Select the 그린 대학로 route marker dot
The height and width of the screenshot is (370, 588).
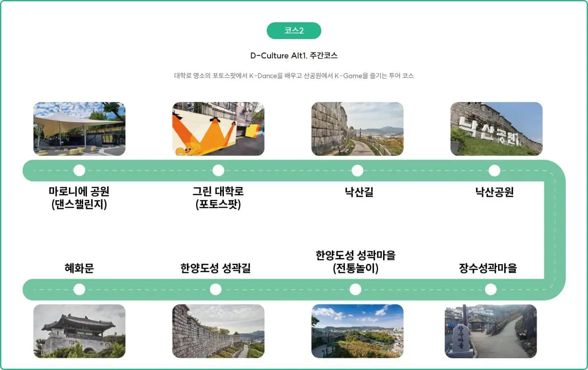coord(218,170)
